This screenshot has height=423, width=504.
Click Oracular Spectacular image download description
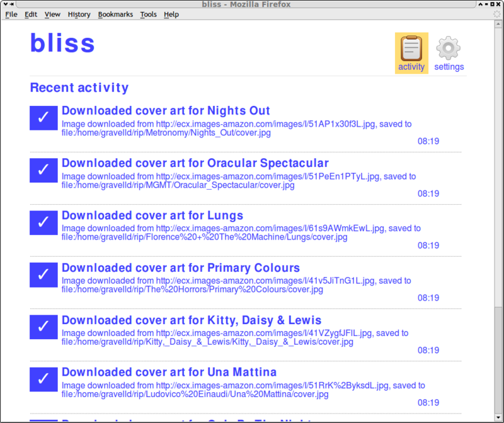point(239,181)
